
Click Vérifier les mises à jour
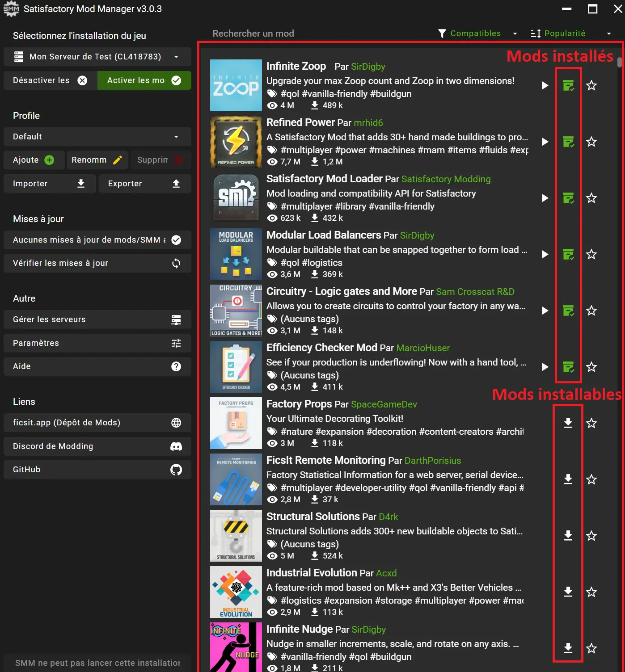[x=97, y=263]
